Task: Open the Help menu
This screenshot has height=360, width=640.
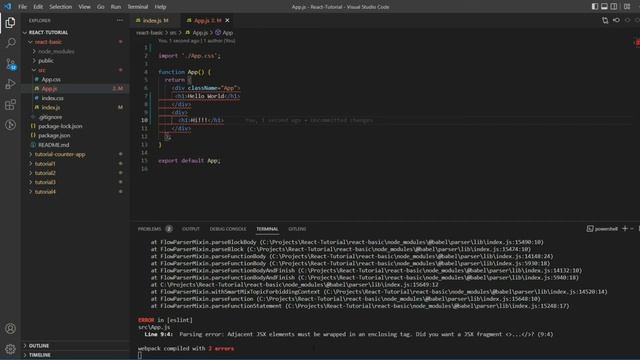Action: [x=160, y=7]
